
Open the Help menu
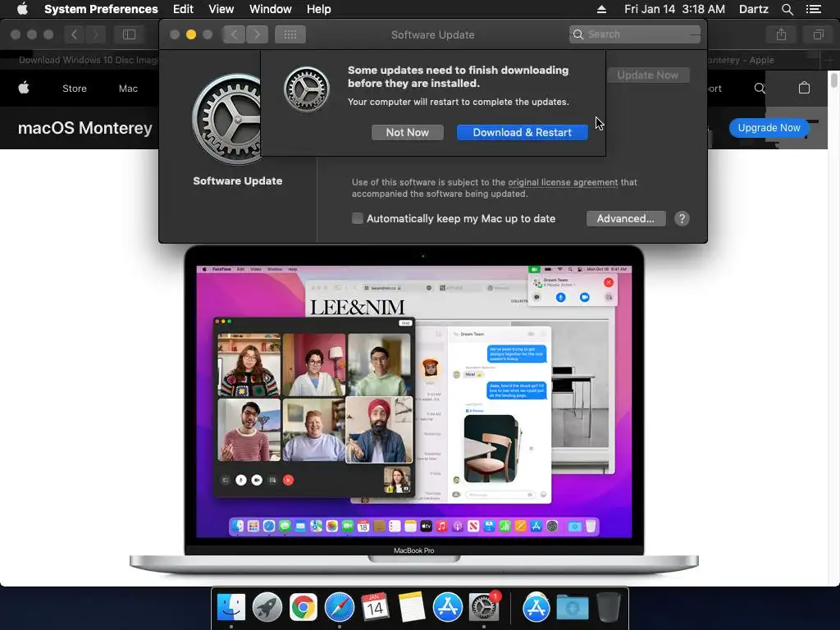point(319,9)
